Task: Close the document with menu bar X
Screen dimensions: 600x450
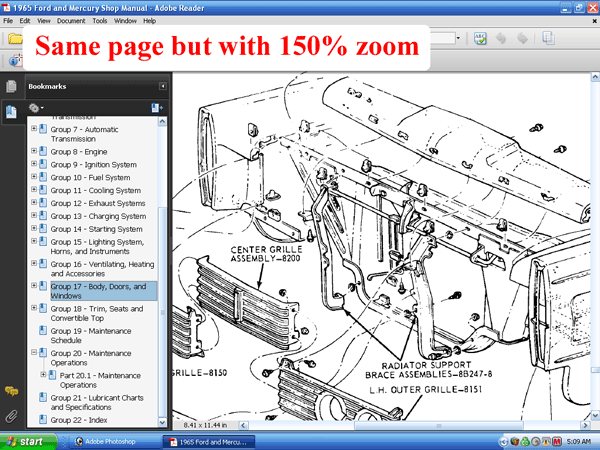Action: (595, 21)
